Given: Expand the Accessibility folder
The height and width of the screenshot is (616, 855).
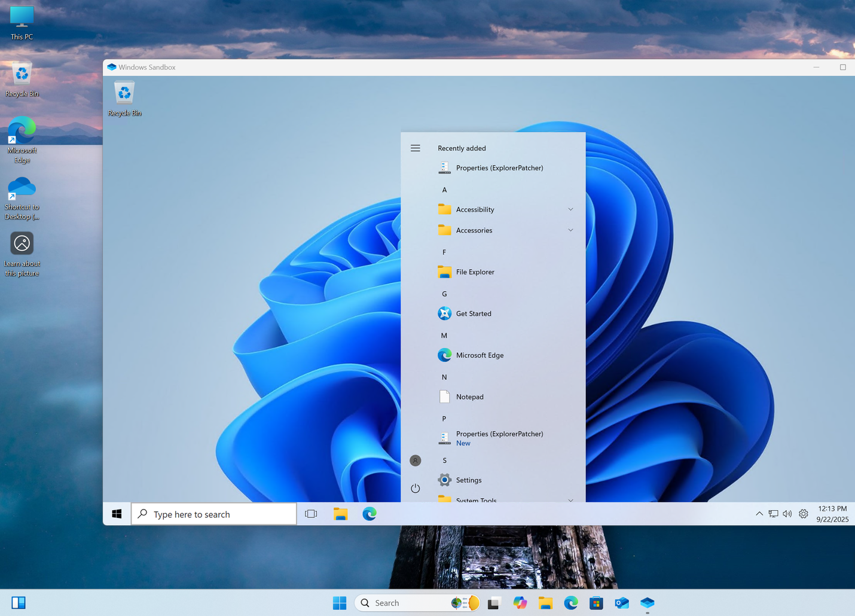Looking at the screenshot, I should coord(570,209).
